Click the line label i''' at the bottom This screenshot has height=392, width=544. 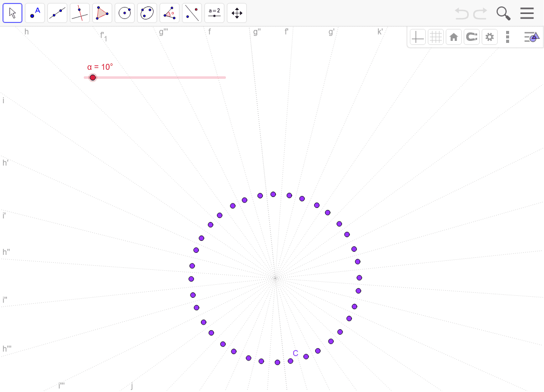pyautogui.click(x=61, y=386)
